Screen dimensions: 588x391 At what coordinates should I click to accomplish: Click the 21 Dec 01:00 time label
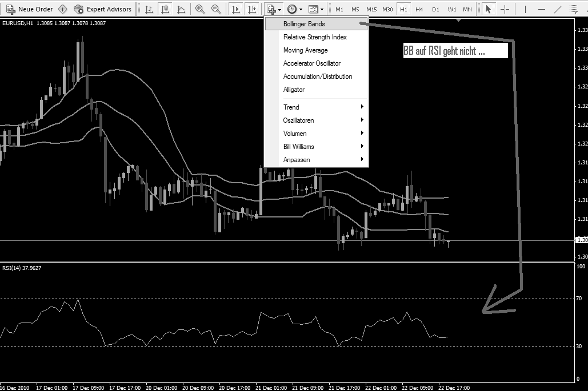pos(271,388)
